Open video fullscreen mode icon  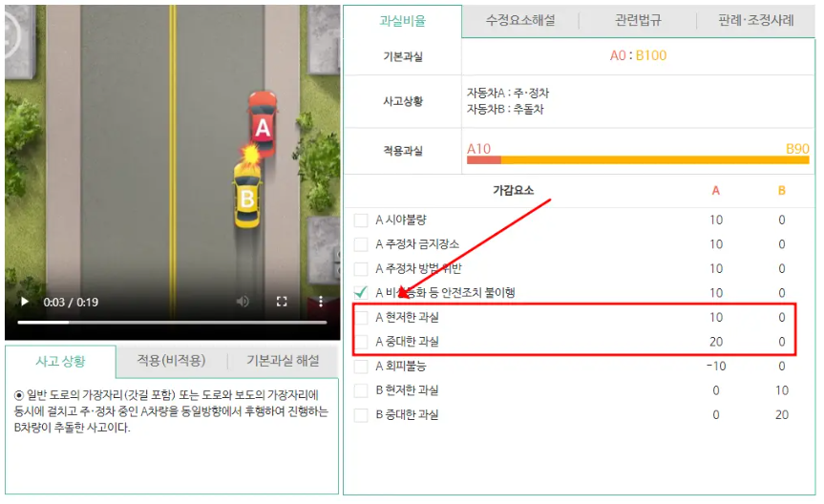[x=282, y=301]
